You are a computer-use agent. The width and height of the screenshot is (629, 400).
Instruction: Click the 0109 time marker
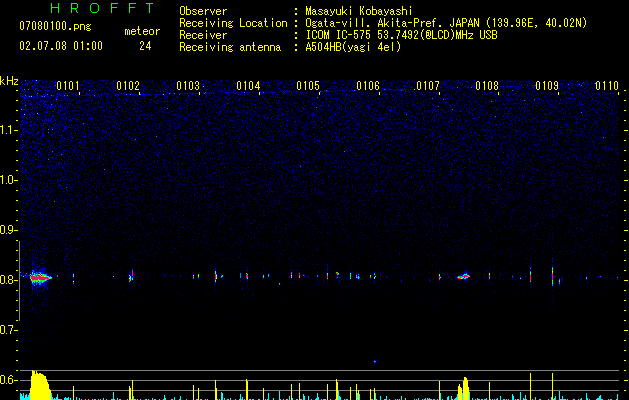(x=547, y=86)
